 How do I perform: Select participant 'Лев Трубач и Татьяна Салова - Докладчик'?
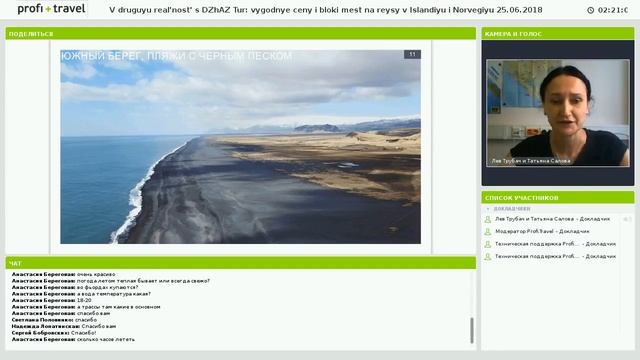click(552, 219)
